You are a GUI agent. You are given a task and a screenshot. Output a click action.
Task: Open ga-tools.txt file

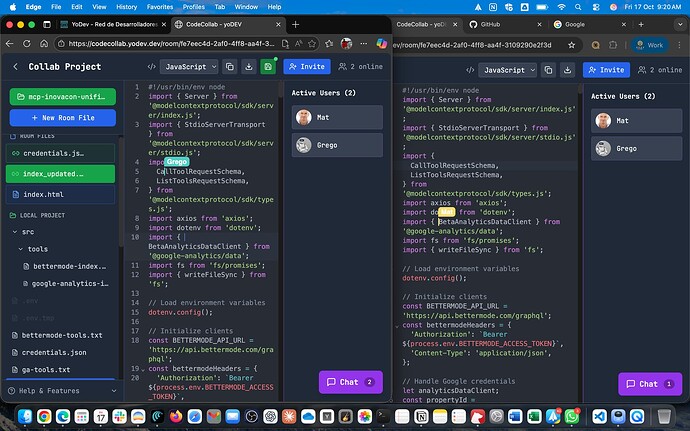click(x=41, y=369)
